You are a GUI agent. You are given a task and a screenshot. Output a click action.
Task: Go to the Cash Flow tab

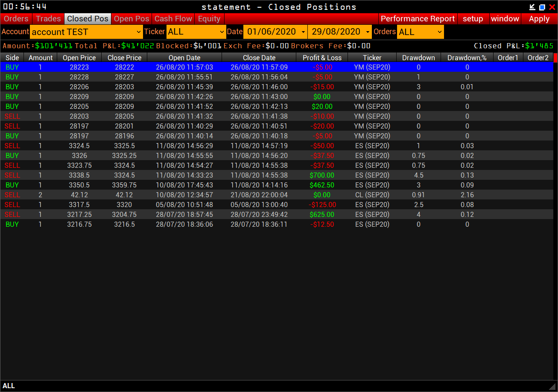173,19
